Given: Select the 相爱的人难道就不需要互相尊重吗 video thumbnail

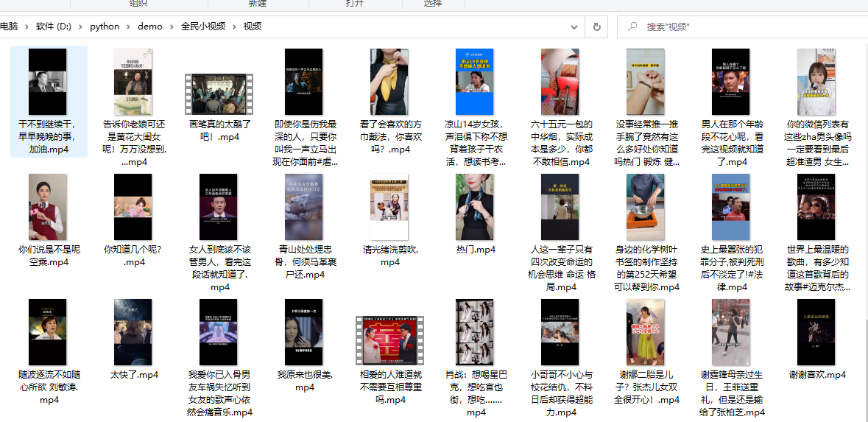Looking at the screenshot, I should (x=389, y=340).
